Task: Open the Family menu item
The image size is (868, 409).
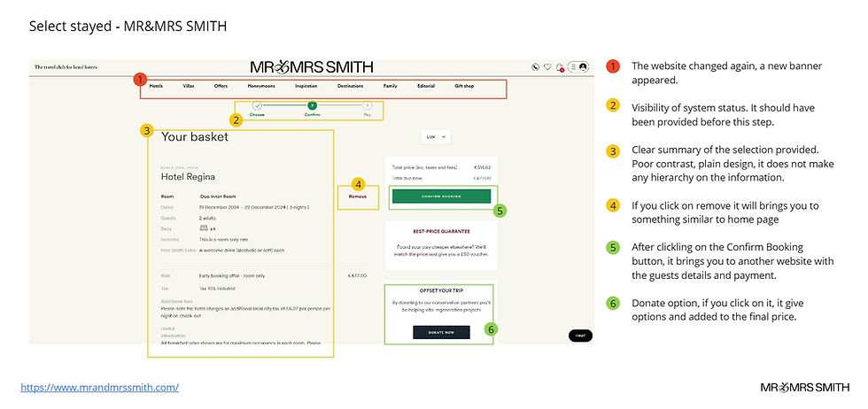Action: [391, 87]
